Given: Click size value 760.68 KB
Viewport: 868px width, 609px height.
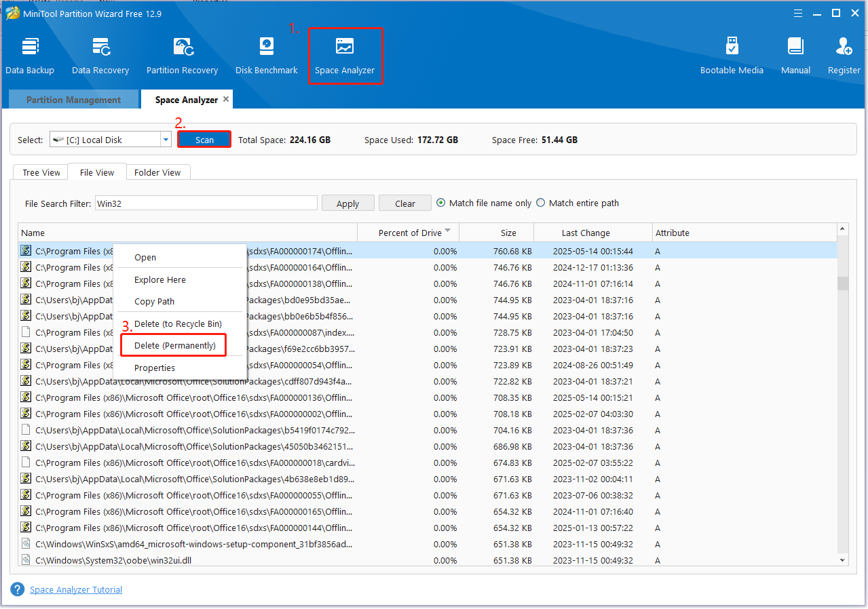Looking at the screenshot, I should (512, 251).
